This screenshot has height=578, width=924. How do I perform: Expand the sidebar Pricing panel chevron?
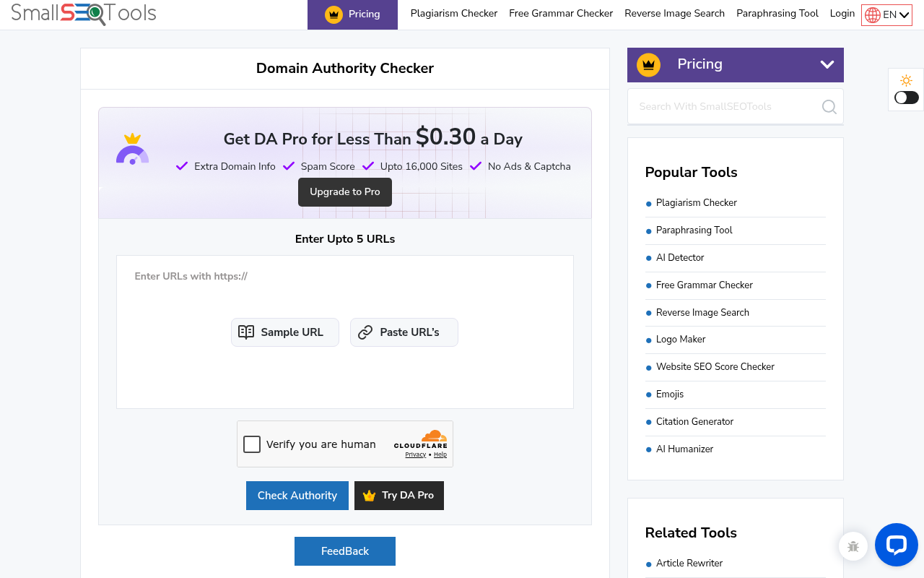[x=827, y=65]
